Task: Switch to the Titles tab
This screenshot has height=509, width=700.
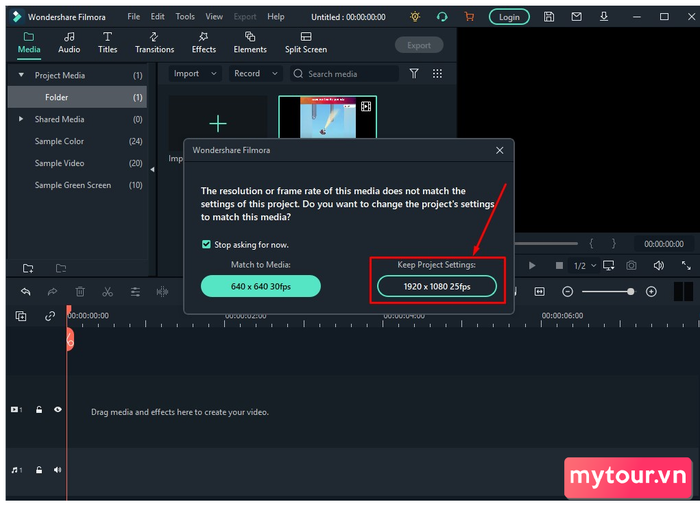Action: [x=108, y=43]
